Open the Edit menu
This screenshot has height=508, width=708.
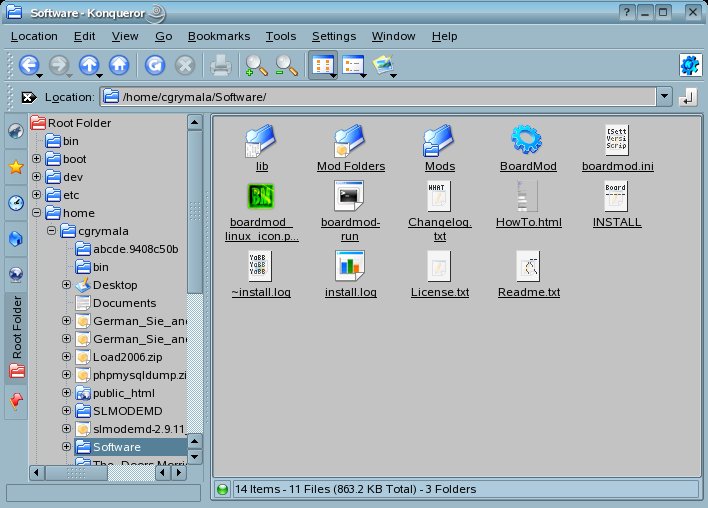[84, 37]
